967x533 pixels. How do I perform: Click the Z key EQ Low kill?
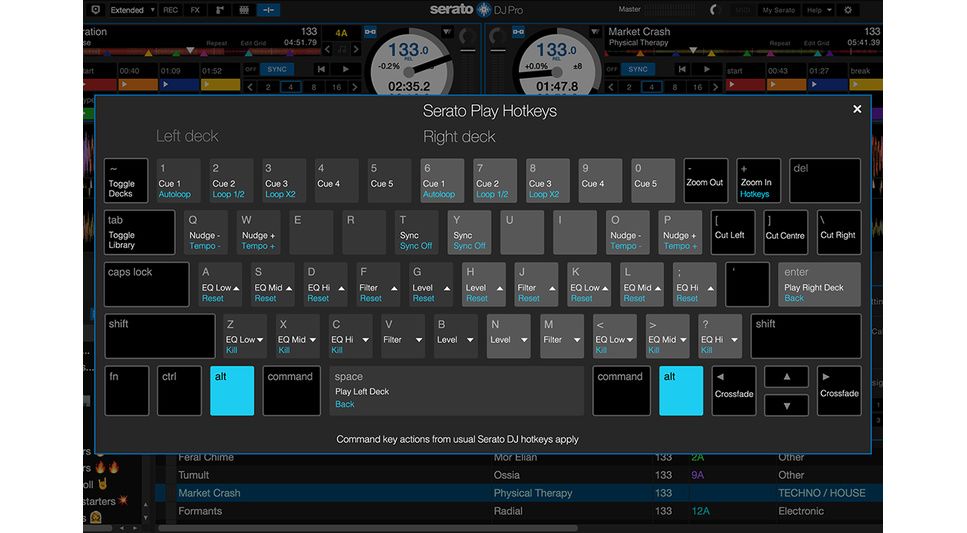[x=244, y=337]
